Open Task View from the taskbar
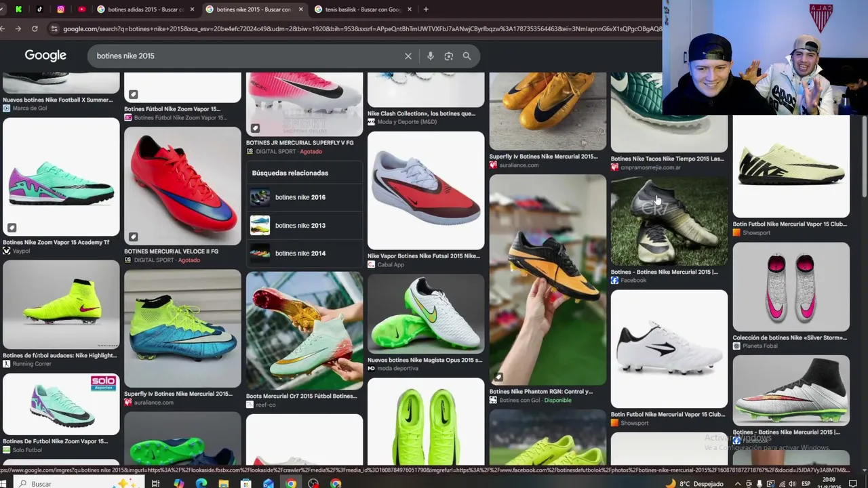The image size is (868, 488). pyautogui.click(x=155, y=483)
